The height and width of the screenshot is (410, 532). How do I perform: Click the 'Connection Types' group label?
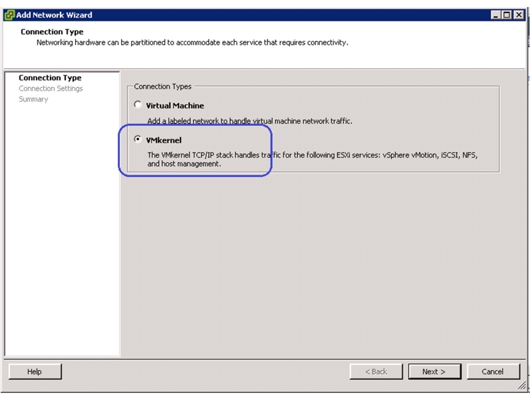[x=162, y=86]
